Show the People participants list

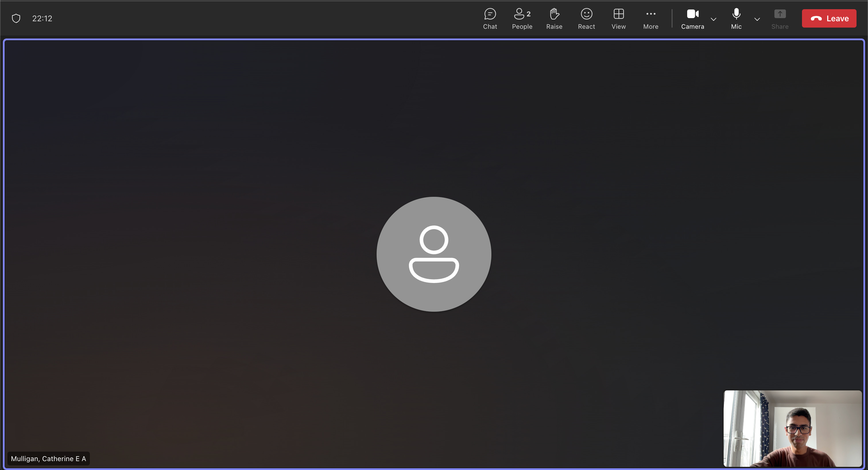click(x=522, y=19)
